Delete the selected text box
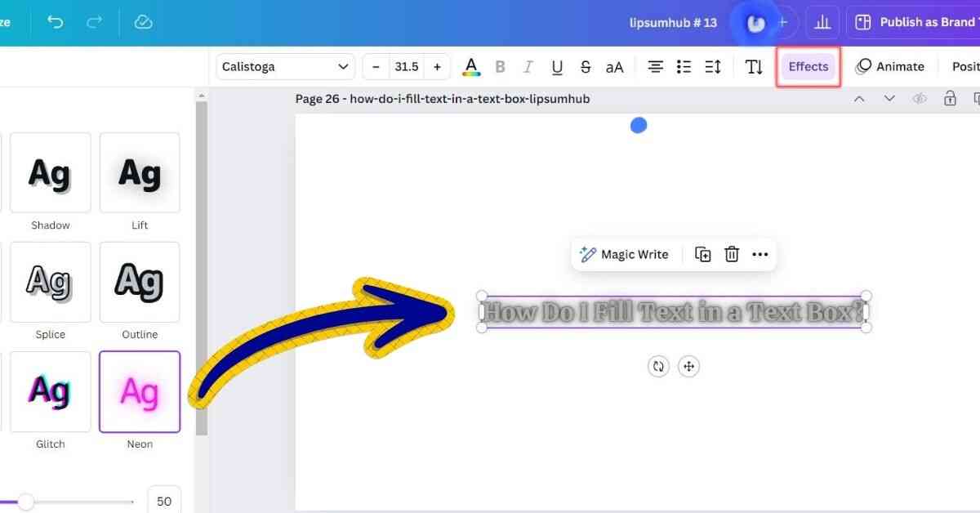The height and width of the screenshot is (513, 980). [x=732, y=255]
